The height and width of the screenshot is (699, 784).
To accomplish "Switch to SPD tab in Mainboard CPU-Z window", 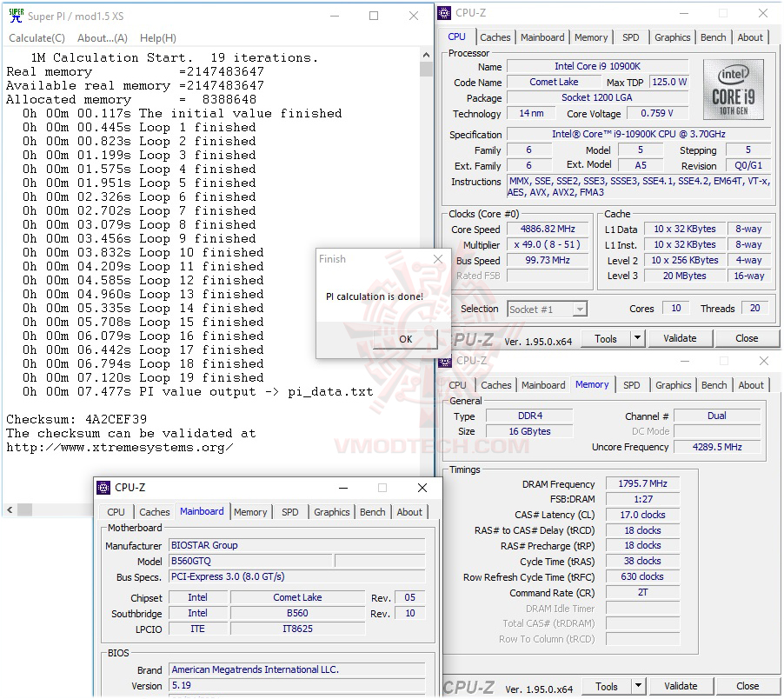I will [290, 512].
